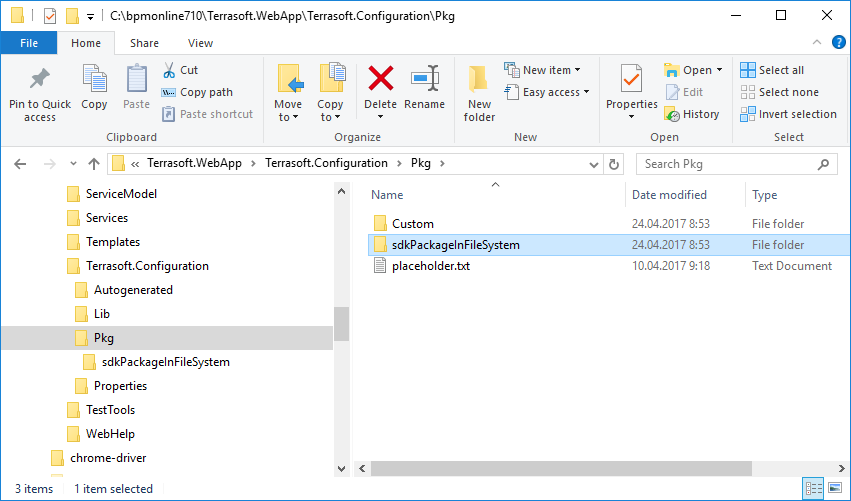Refresh the current folder view
The width and height of the screenshot is (851, 501).
click(x=615, y=164)
